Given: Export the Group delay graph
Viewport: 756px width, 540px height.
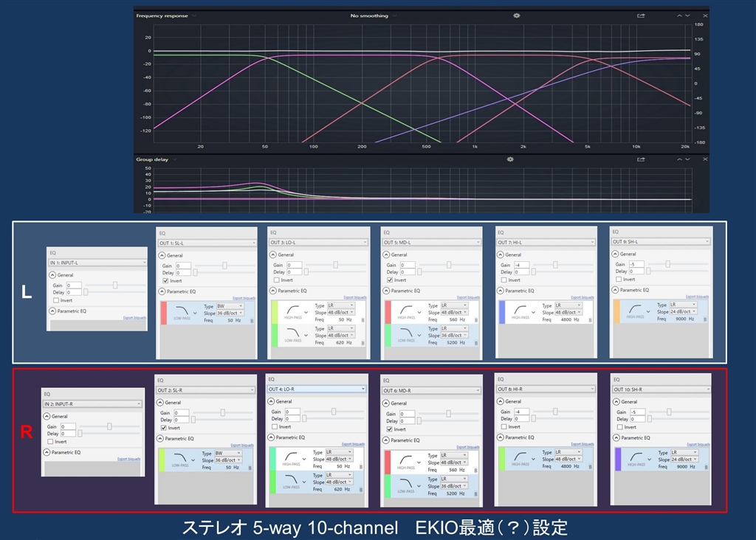Looking at the screenshot, I should pos(641,159).
